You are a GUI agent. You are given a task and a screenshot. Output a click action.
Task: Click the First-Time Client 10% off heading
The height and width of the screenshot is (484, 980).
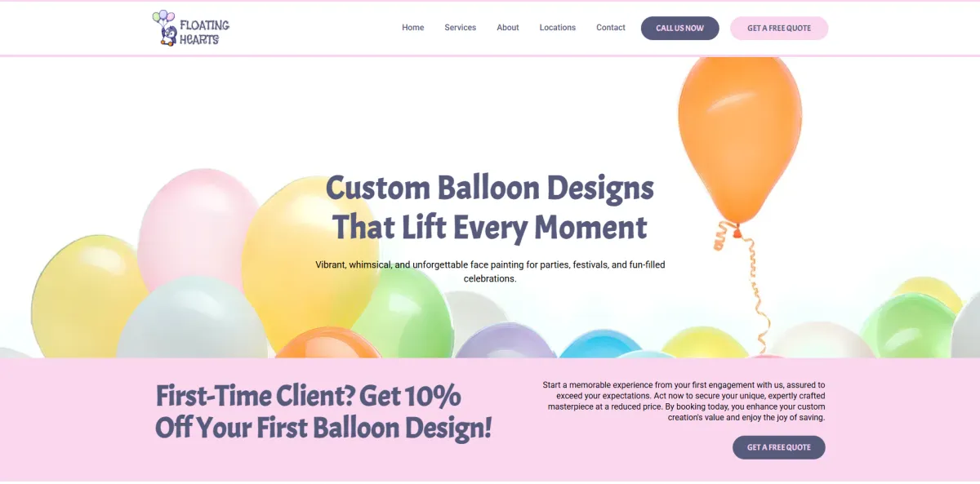323,411
